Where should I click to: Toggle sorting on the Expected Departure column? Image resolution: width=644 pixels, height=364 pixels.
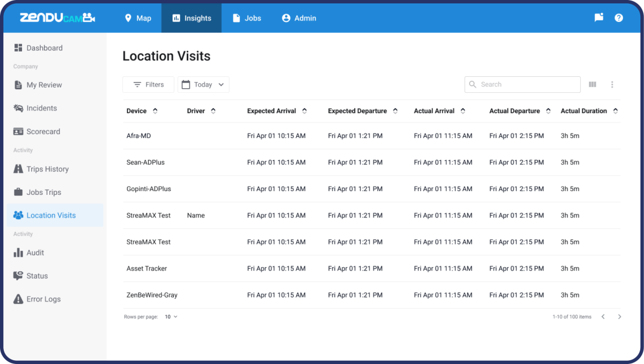point(396,111)
